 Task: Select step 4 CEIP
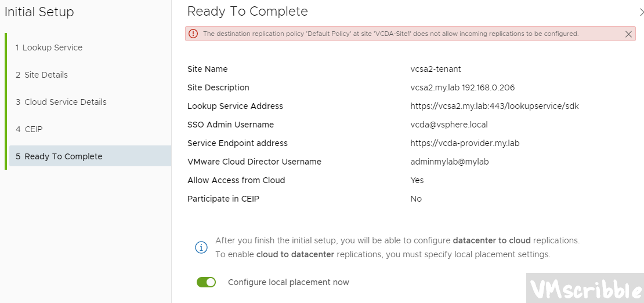[29, 129]
